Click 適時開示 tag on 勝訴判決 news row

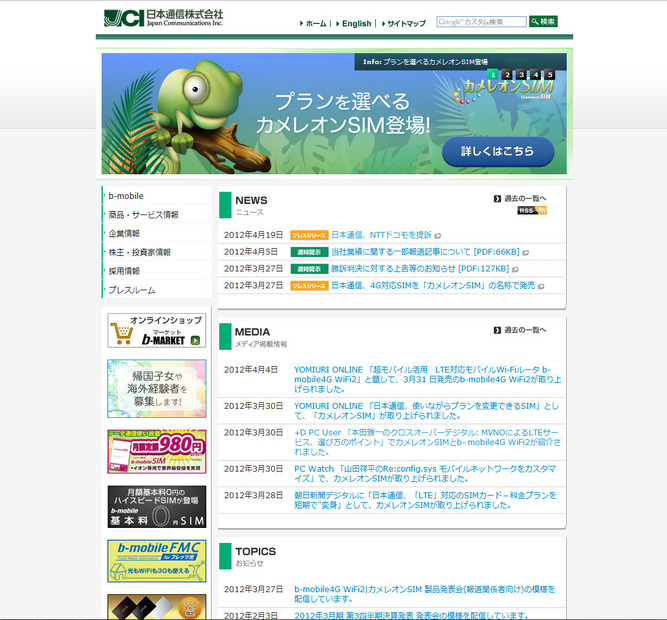coord(309,269)
